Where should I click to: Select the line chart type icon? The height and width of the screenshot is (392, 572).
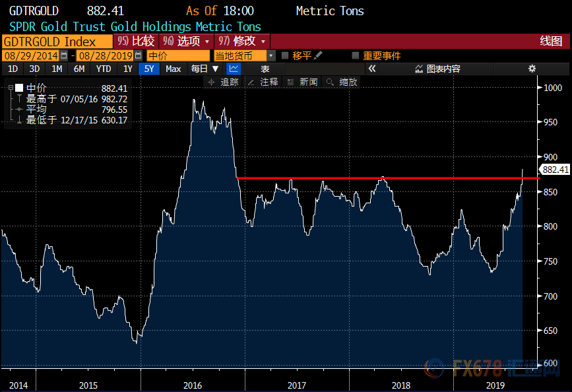[x=234, y=69]
